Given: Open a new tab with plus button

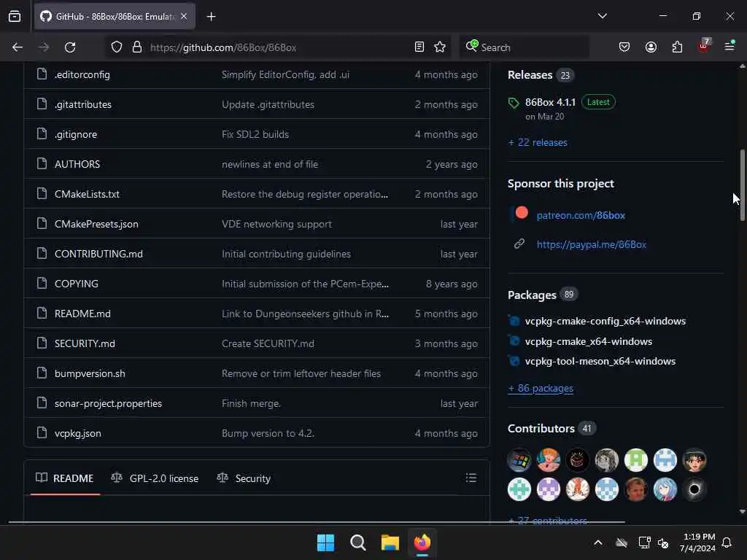Looking at the screenshot, I should tap(211, 17).
